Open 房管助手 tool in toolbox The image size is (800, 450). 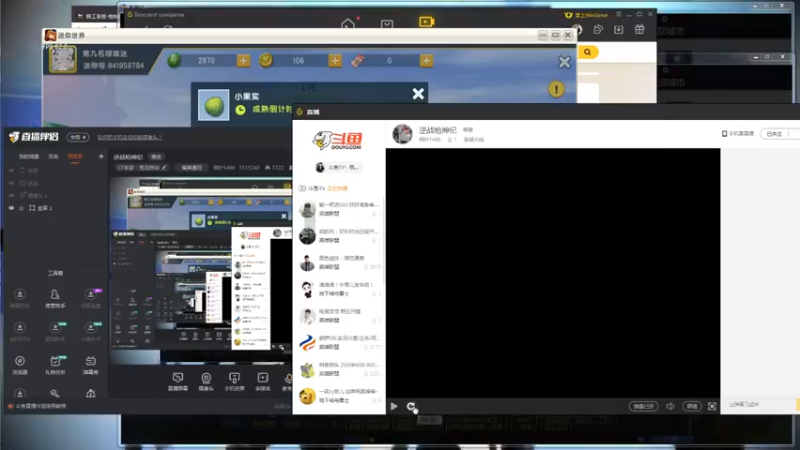(55, 298)
